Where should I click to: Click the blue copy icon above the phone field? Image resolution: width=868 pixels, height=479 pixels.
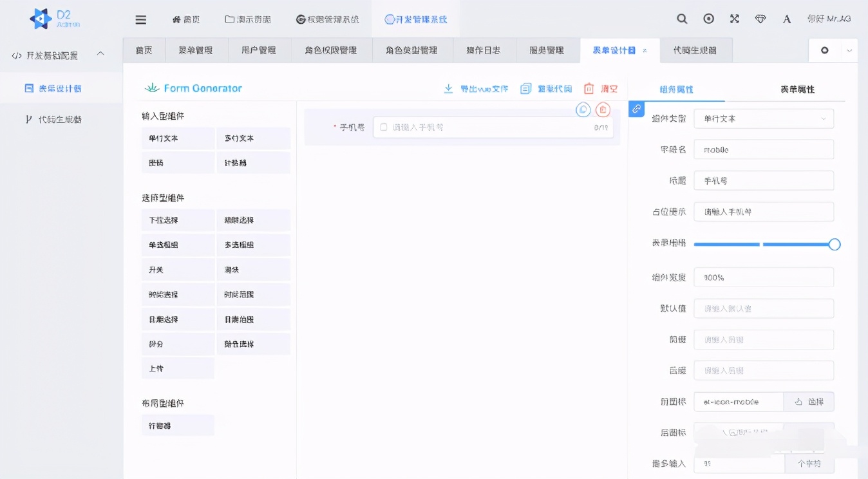[583, 109]
